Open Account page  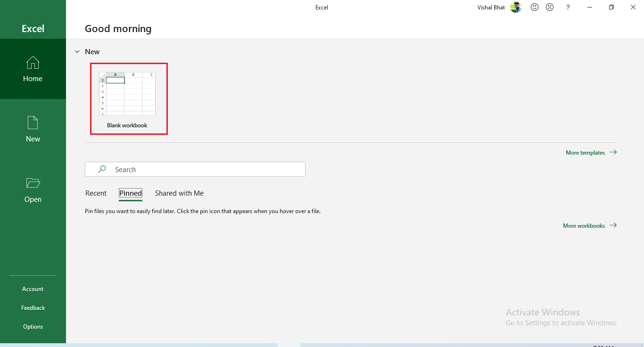(33, 289)
